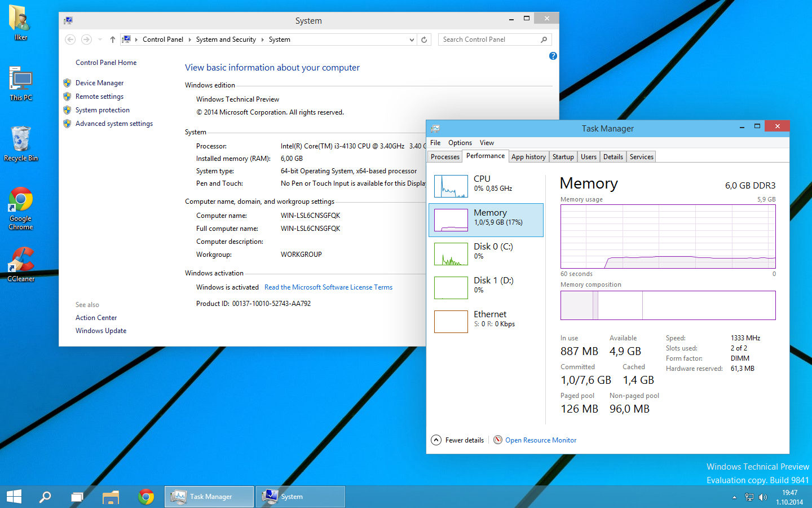Open the address bar history dropdown

[x=412, y=40]
